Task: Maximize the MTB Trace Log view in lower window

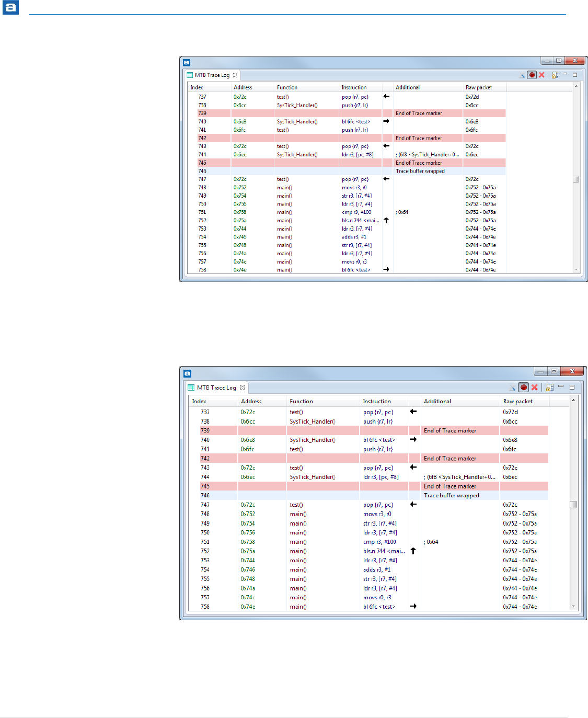Action: 572,387
